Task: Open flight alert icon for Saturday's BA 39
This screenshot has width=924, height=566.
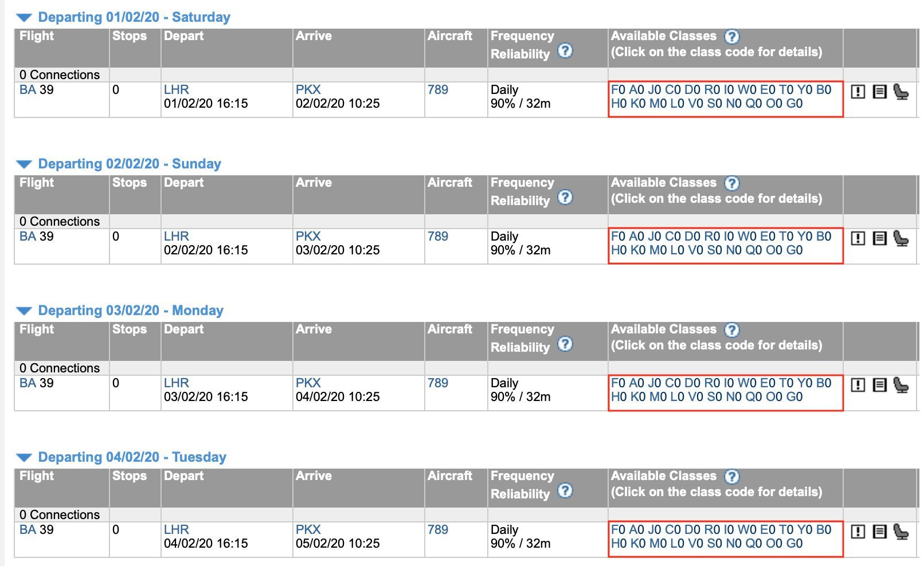Action: [858, 92]
